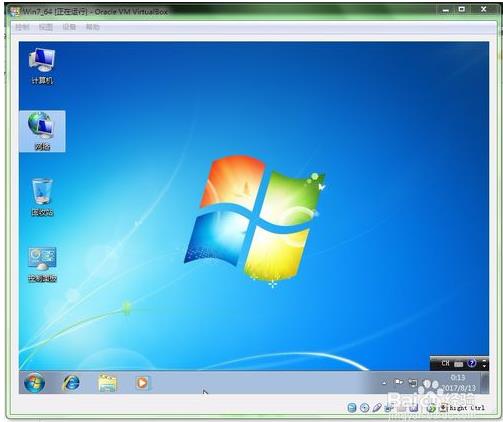This screenshot has width=503, height=422.
Task: Click VirtualBox optical drive status icon
Action: coord(364,408)
